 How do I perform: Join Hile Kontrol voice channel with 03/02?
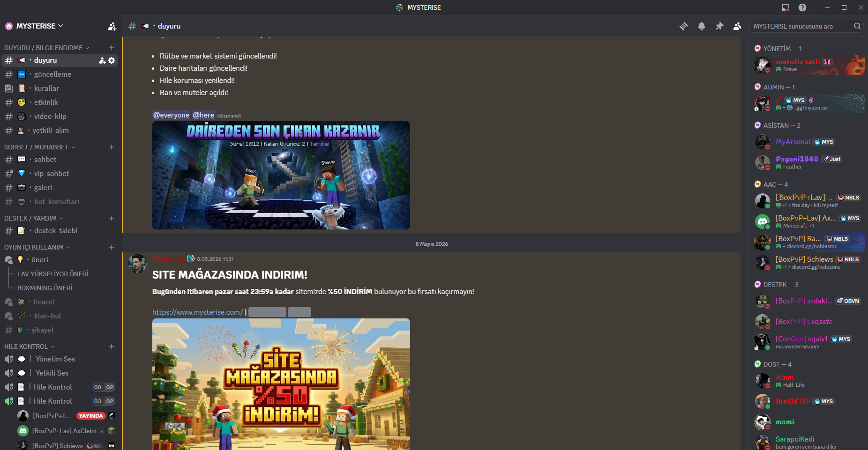pyautogui.click(x=61, y=401)
